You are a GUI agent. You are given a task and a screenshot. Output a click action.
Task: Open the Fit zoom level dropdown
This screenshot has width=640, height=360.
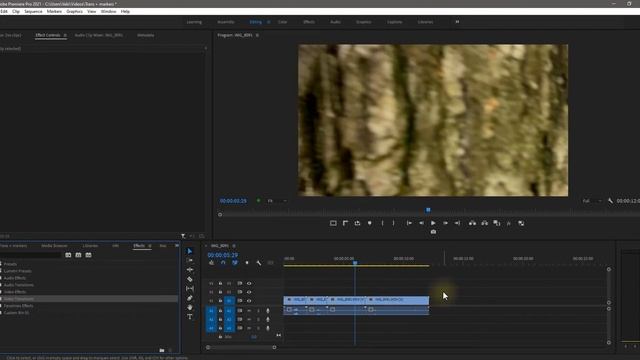pyautogui.click(x=277, y=201)
